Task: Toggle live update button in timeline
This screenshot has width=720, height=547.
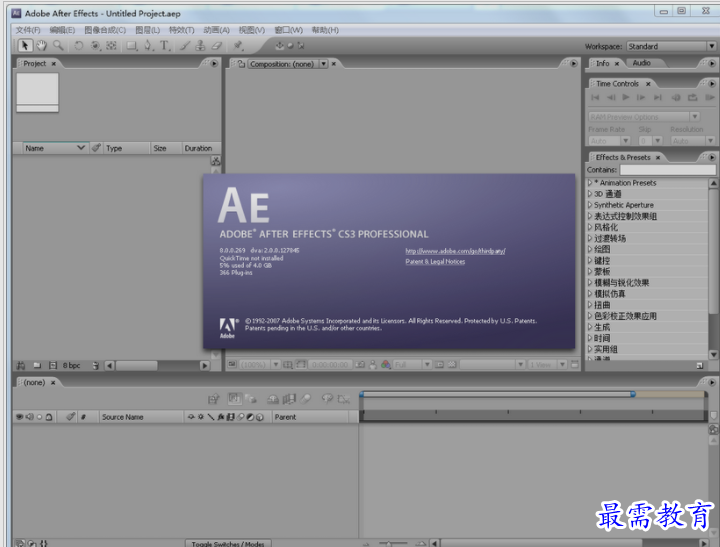Action: [x=235, y=399]
